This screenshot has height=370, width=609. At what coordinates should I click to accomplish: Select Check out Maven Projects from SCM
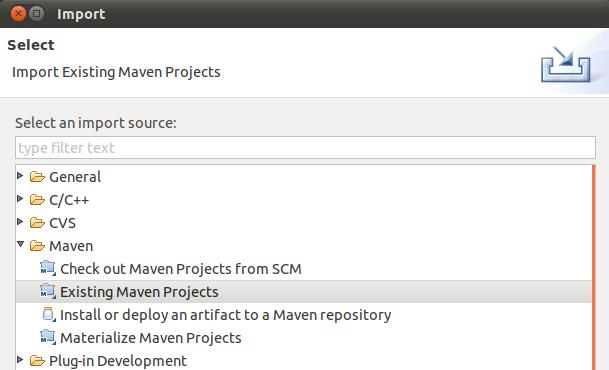pos(181,269)
